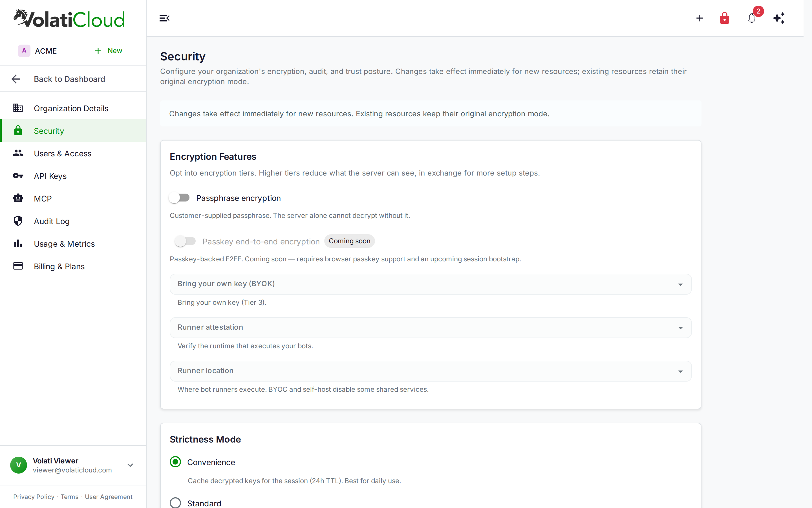Open Billing & Plans
This screenshot has width=812, height=508.
[x=73, y=266]
